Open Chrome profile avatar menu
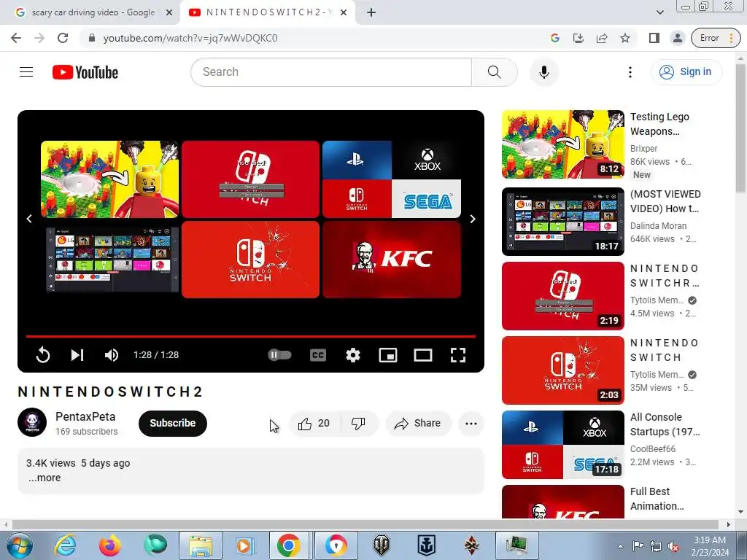 [x=678, y=38]
